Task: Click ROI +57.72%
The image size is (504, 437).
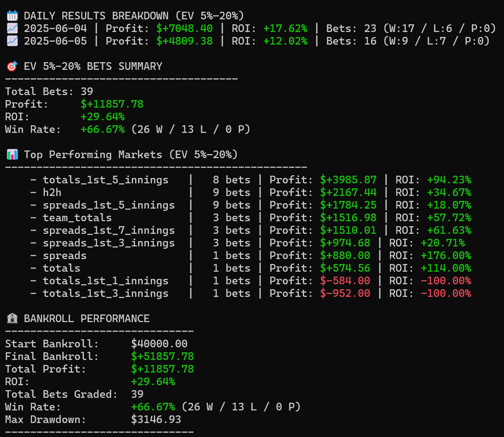Action: [450, 218]
